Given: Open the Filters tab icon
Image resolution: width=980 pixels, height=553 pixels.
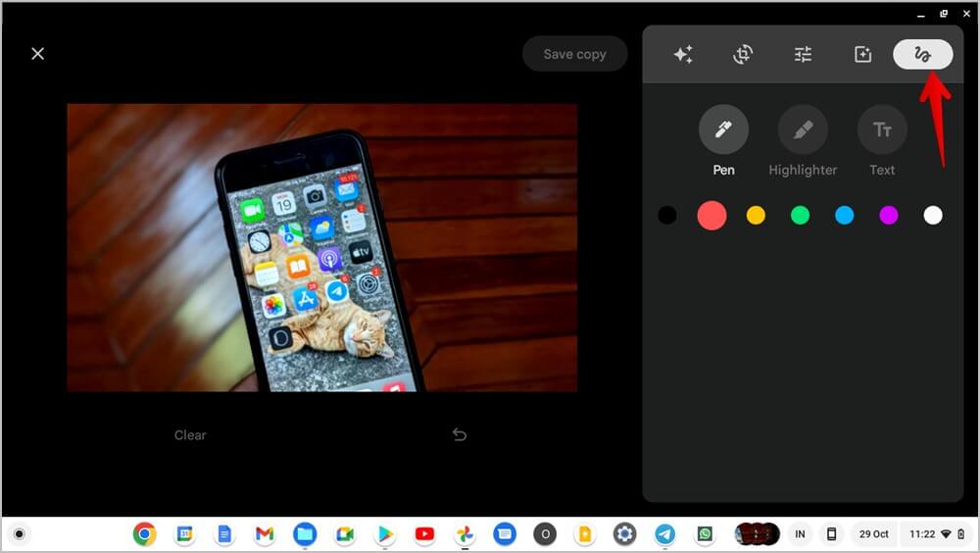Looking at the screenshot, I should [862, 55].
